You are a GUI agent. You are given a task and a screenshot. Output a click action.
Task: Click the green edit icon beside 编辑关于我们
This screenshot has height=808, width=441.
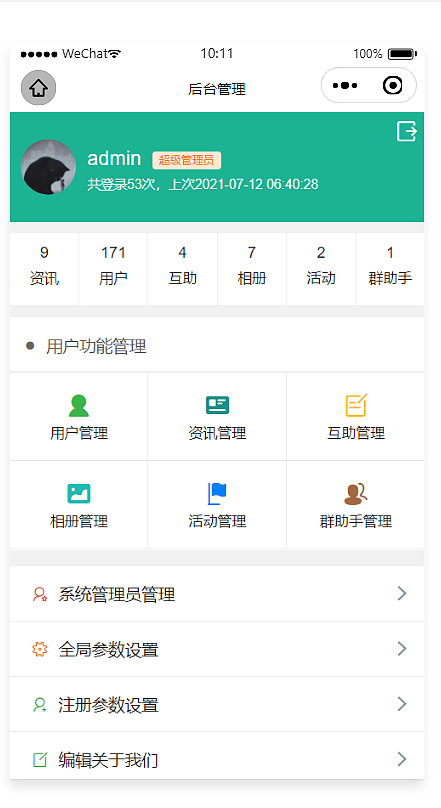tap(40, 760)
